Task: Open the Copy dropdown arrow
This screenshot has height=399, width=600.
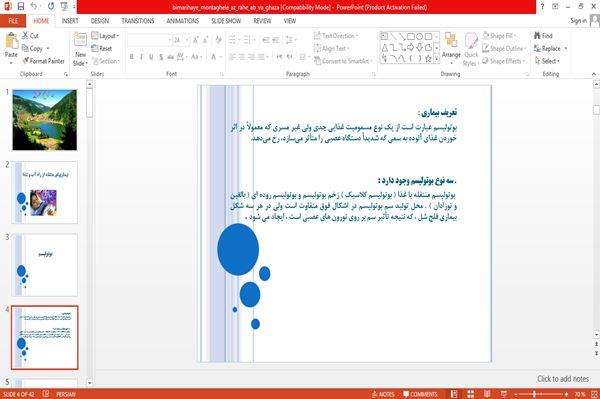Action: pyautogui.click(x=48, y=49)
